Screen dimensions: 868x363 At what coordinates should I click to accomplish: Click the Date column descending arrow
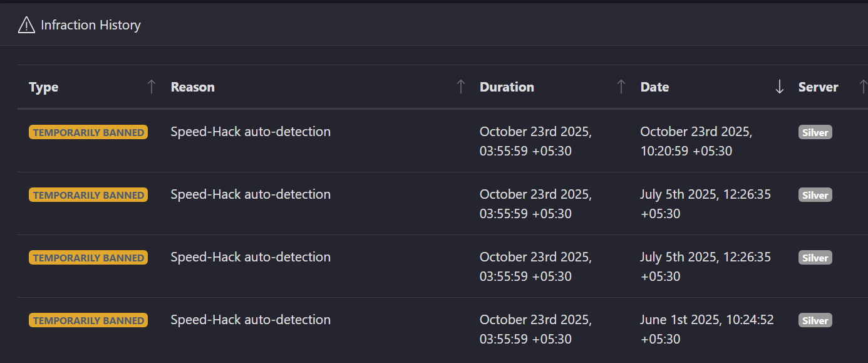(x=780, y=87)
